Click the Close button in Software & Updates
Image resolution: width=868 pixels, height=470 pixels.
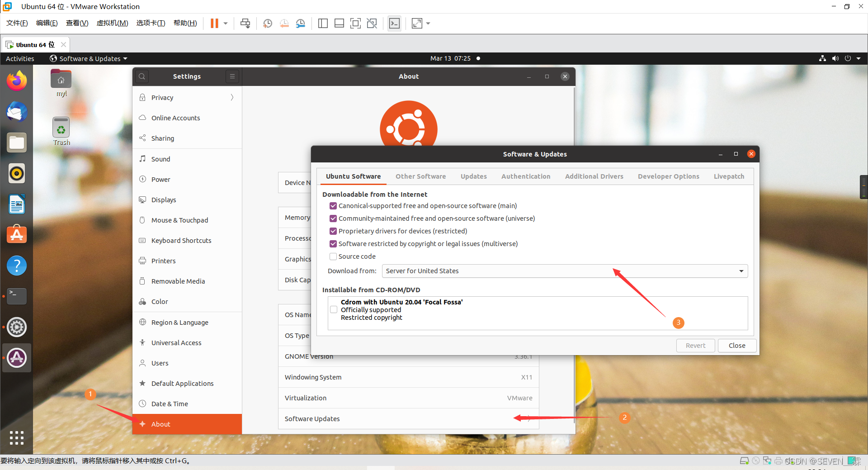pos(737,346)
